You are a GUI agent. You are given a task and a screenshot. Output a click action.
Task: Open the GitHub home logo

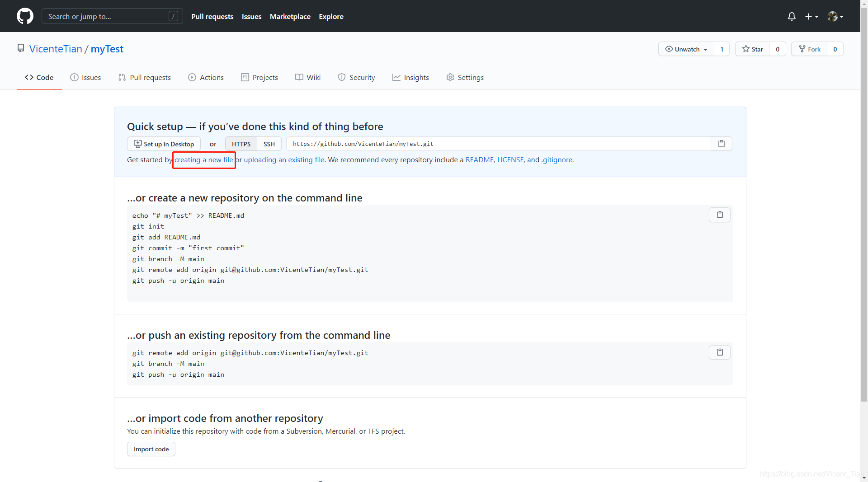(x=25, y=16)
